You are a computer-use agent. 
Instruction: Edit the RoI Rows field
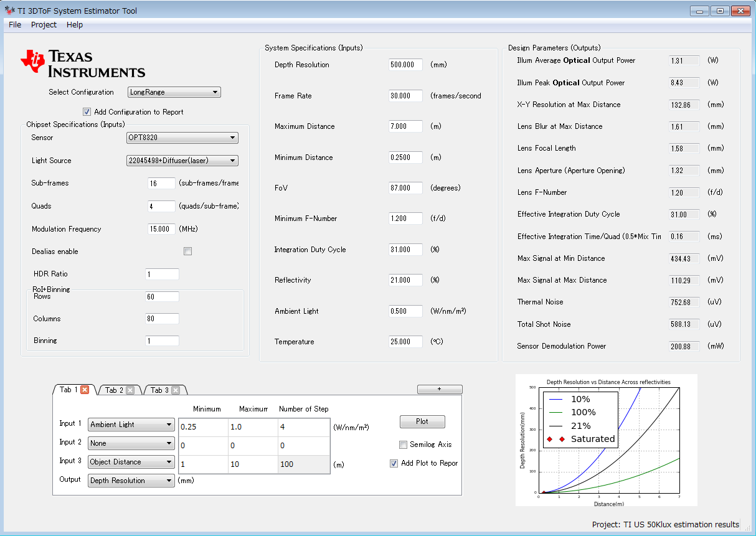[162, 296]
